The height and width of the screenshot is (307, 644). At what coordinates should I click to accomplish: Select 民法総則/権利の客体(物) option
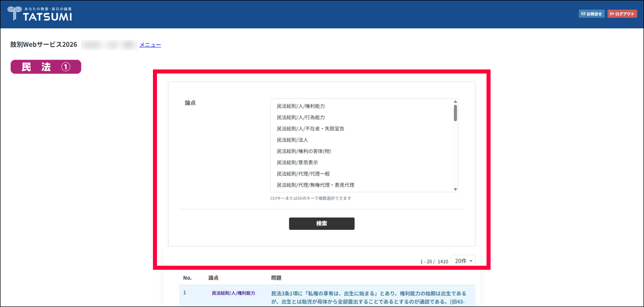pos(304,151)
